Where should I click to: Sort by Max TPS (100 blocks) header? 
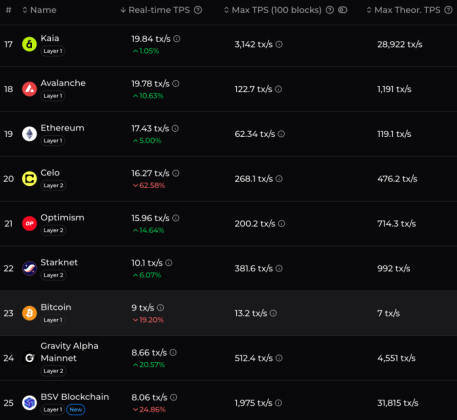coord(273,10)
